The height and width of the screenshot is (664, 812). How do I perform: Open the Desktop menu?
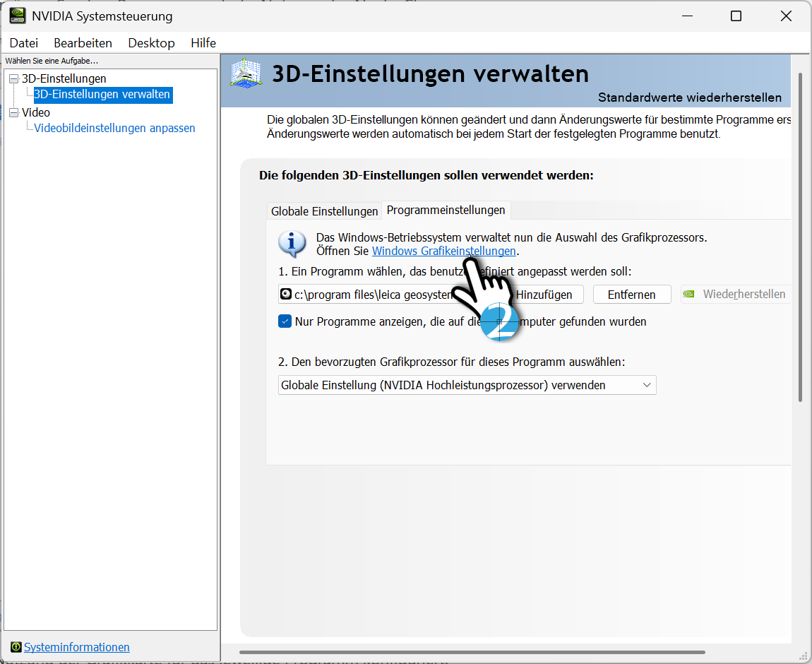(x=151, y=43)
